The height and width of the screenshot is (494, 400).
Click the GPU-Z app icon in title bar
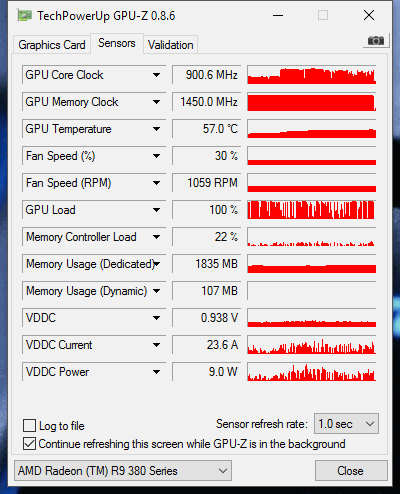[25, 16]
